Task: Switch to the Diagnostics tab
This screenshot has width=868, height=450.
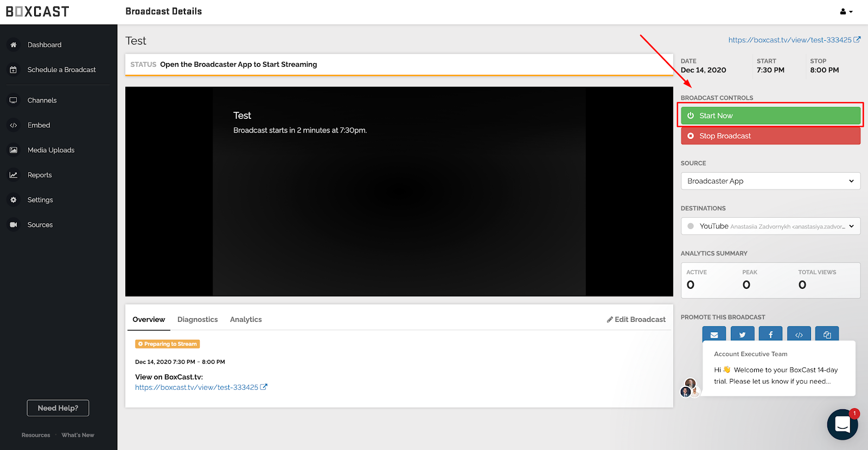Action: click(x=197, y=320)
